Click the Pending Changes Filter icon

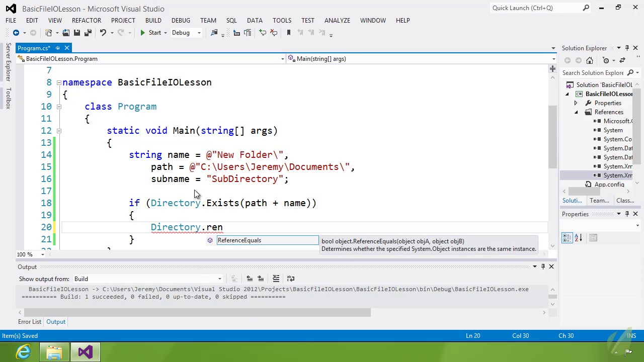[x=605, y=60]
